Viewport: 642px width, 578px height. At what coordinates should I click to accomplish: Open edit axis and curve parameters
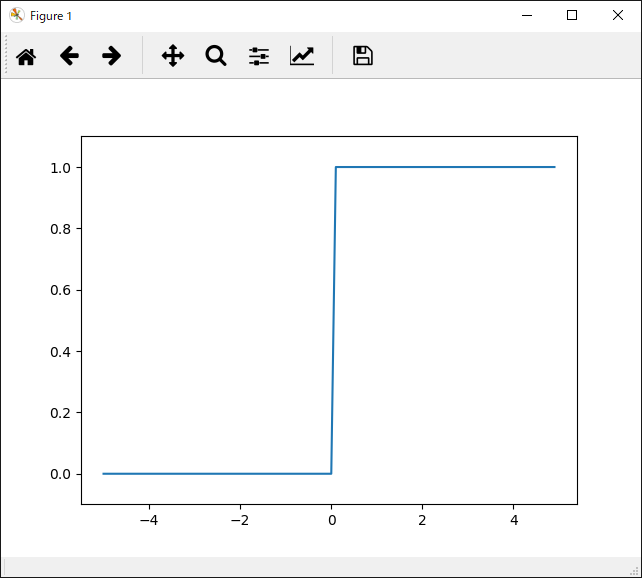(x=302, y=56)
